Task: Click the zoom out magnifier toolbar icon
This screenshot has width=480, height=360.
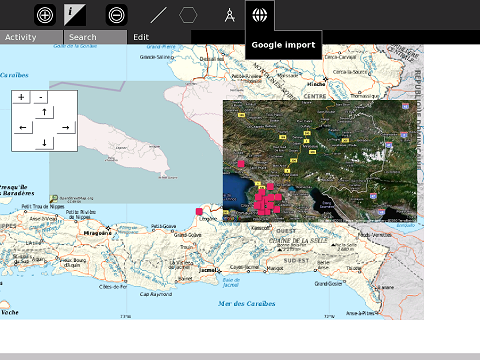Action: (117, 15)
